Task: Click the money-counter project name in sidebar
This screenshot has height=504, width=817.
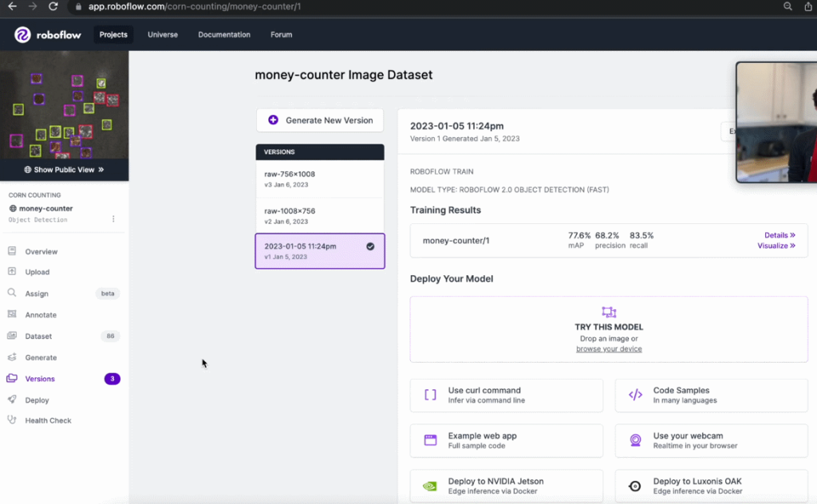Action: pyautogui.click(x=45, y=208)
